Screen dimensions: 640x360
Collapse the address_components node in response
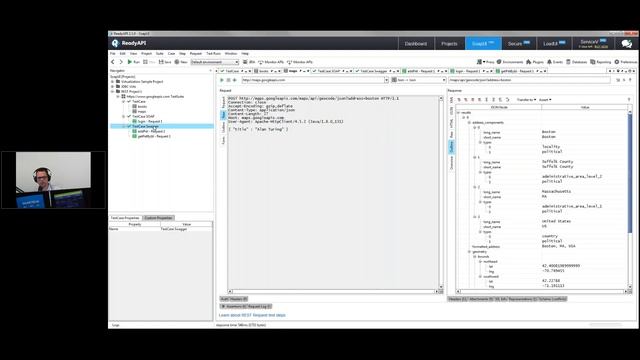(x=469, y=122)
